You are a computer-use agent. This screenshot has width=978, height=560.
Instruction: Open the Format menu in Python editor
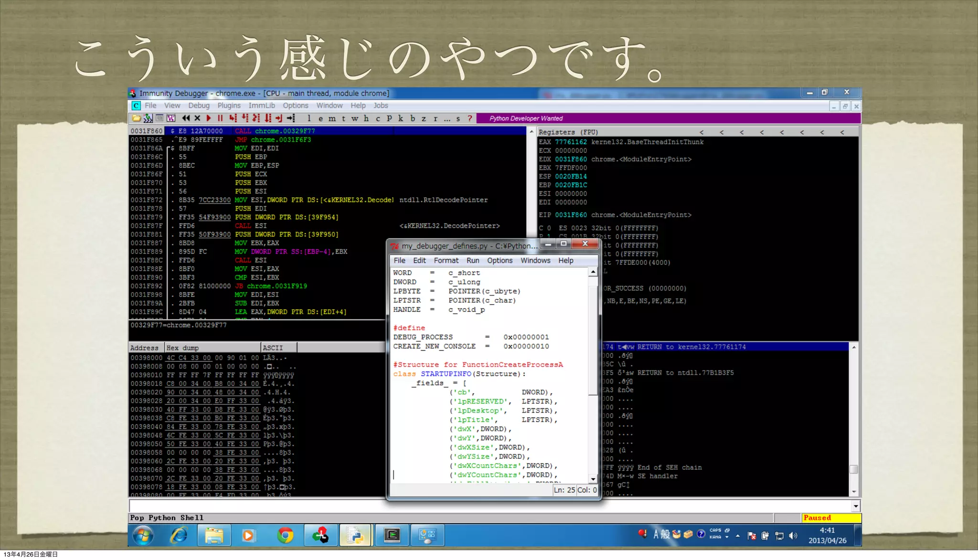tap(446, 261)
